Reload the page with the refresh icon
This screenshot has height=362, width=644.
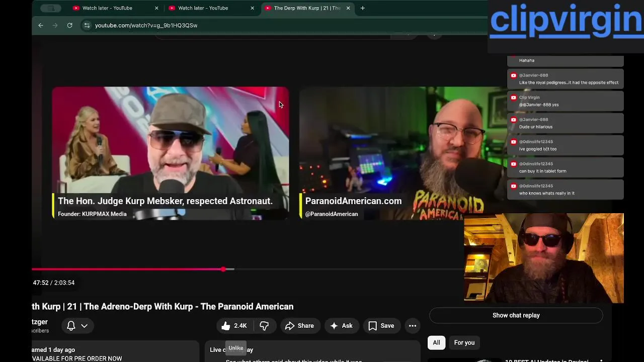[69, 25]
